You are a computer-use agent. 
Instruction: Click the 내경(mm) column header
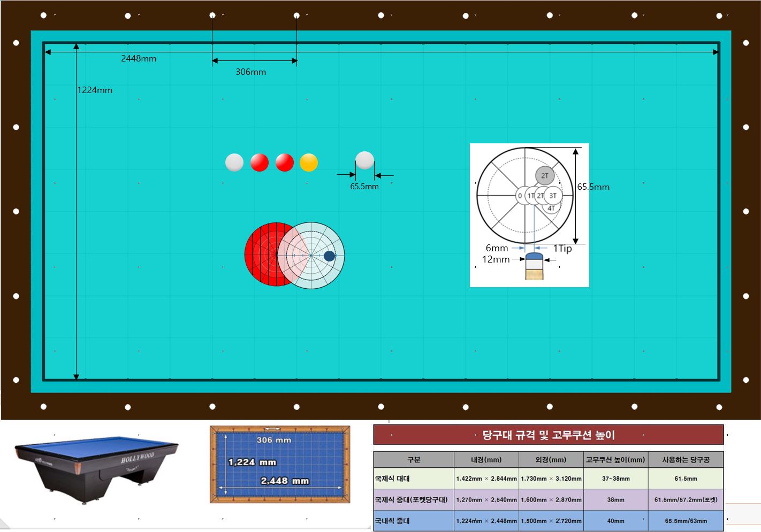486,459
